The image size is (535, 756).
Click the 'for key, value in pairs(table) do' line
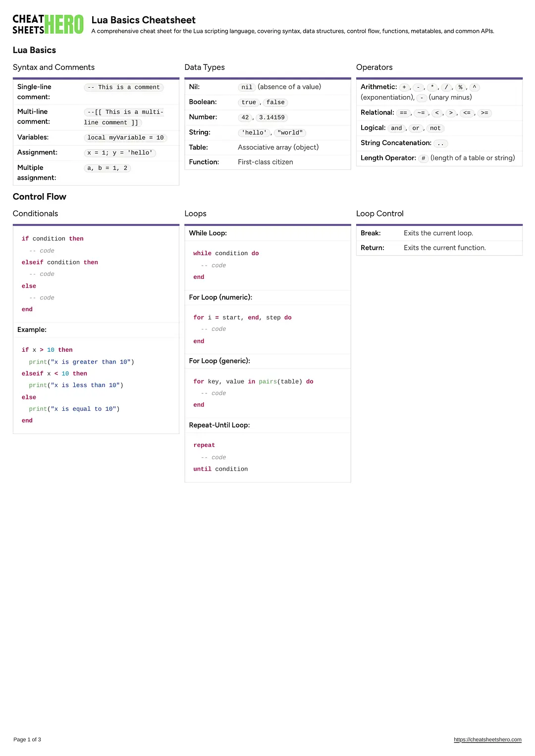pyautogui.click(x=253, y=382)
